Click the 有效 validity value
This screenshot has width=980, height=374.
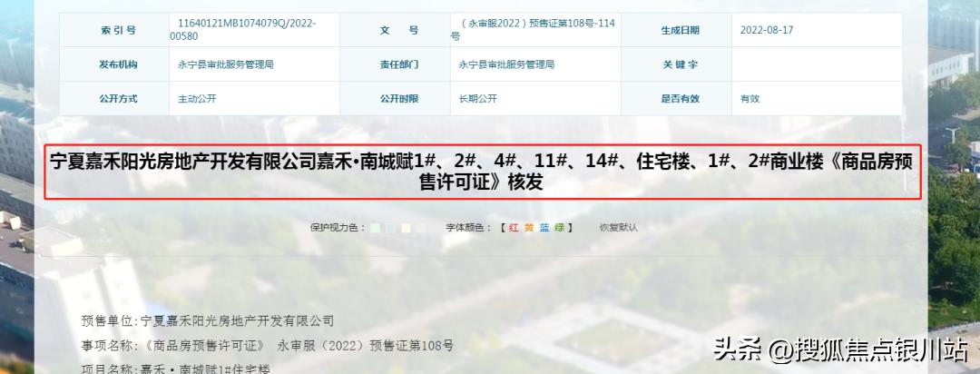[750, 98]
